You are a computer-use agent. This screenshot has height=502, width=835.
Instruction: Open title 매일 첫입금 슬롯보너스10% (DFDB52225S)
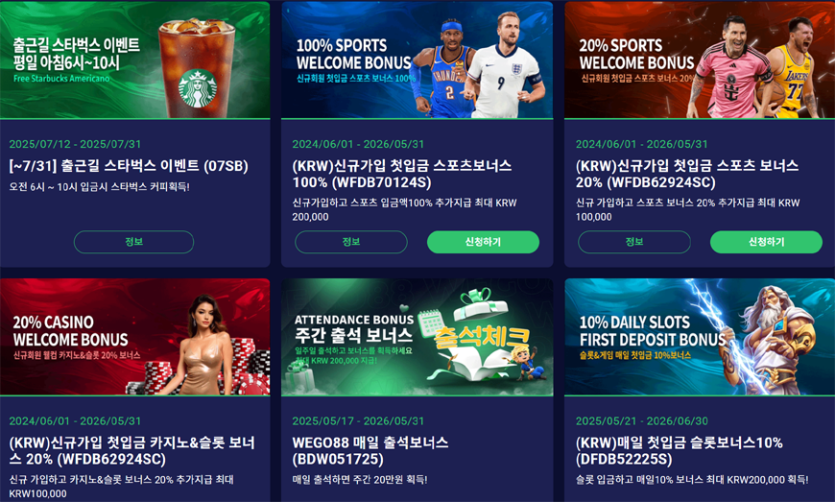[679, 450]
